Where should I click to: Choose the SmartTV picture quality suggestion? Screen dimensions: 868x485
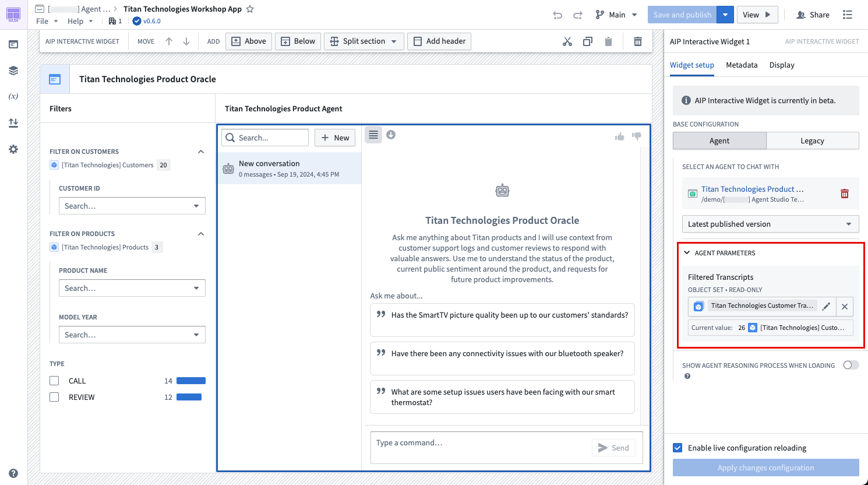pos(502,320)
